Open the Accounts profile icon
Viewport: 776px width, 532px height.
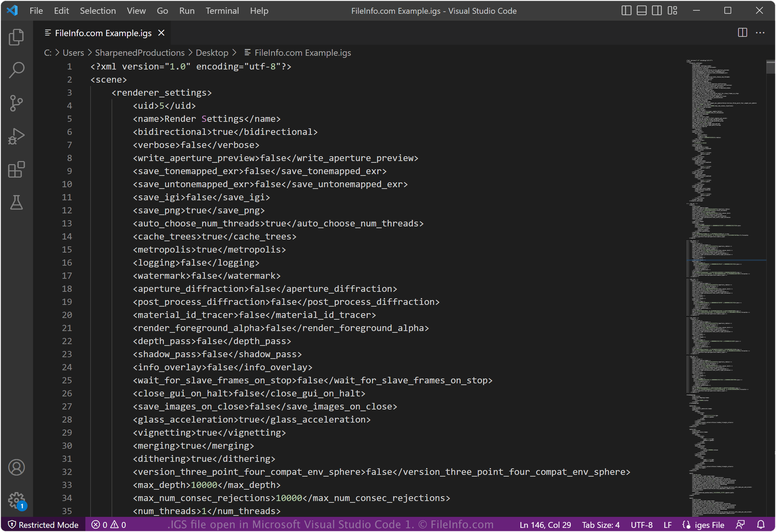coord(16,467)
